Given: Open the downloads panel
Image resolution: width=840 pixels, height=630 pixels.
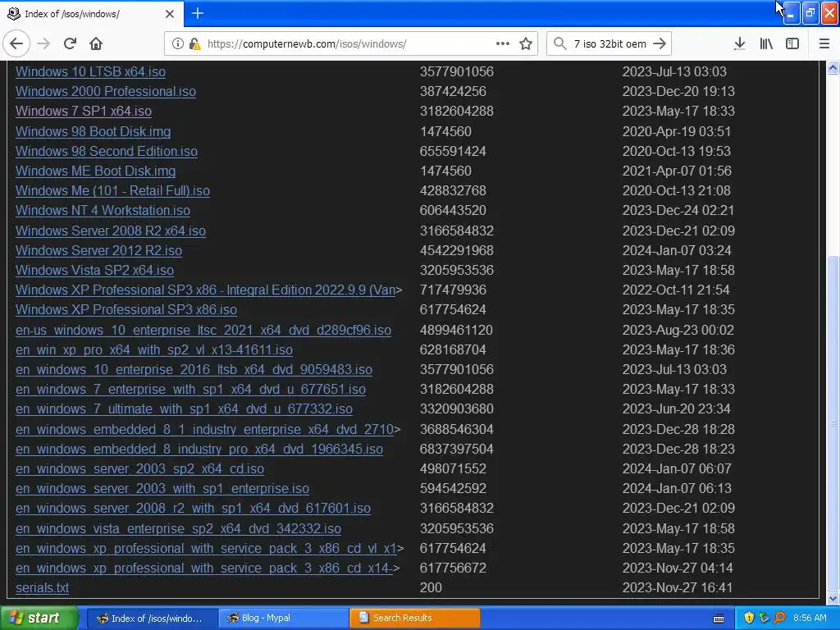Looking at the screenshot, I should (x=740, y=44).
